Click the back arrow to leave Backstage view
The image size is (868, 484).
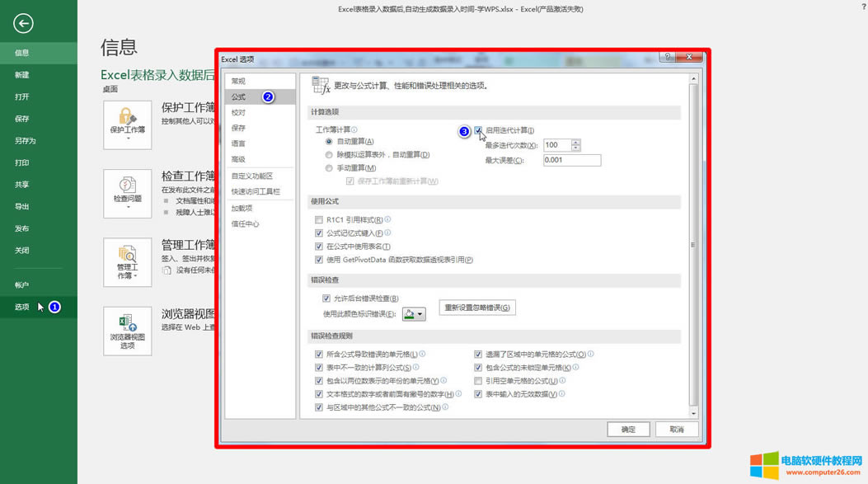tap(24, 23)
